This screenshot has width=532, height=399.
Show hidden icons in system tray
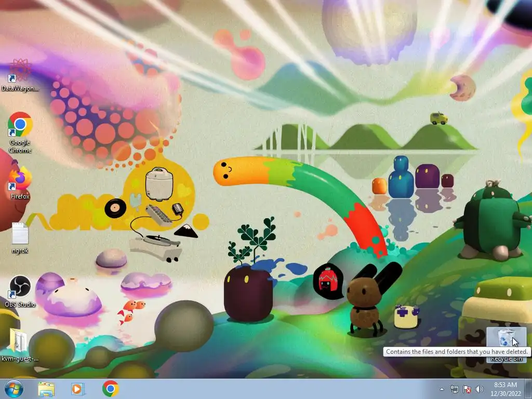pyautogui.click(x=442, y=389)
